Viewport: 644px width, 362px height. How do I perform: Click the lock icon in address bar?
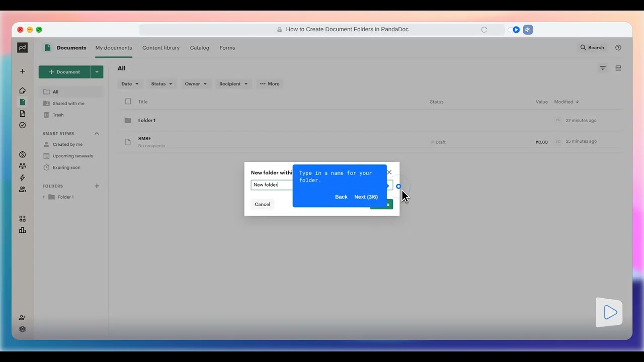coord(280,30)
